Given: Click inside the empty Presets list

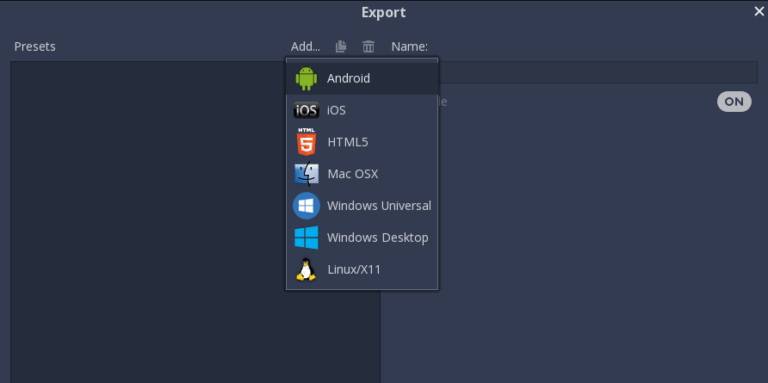Looking at the screenshot, I should pyautogui.click(x=148, y=222).
